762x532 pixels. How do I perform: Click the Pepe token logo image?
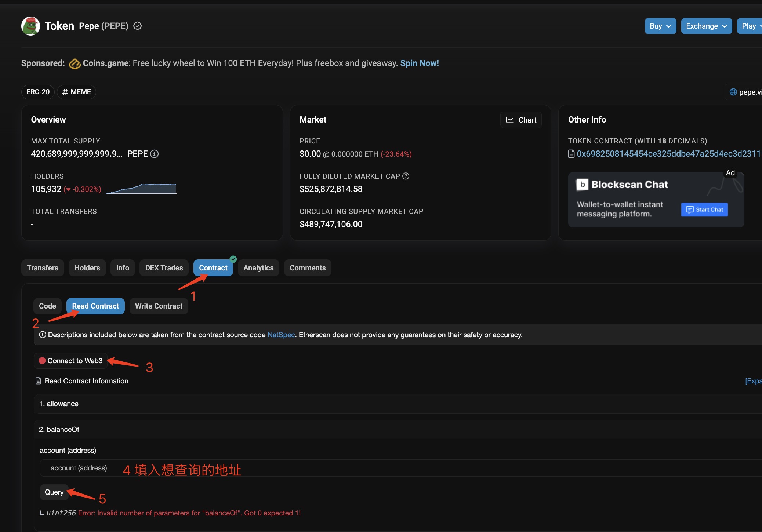tap(30, 26)
